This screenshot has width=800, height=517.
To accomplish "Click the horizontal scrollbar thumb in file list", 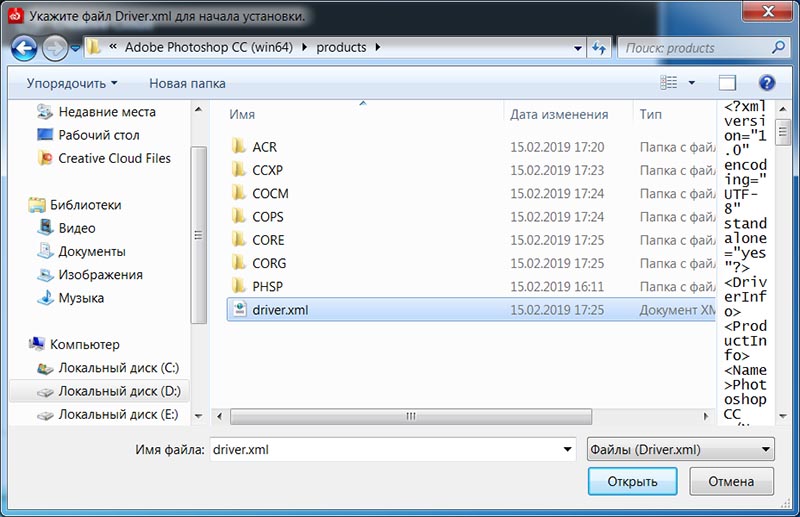I will point(411,416).
